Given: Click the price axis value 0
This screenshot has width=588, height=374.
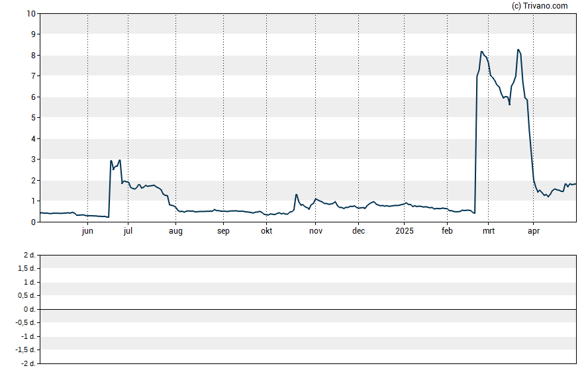Looking at the screenshot, I should (x=33, y=222).
